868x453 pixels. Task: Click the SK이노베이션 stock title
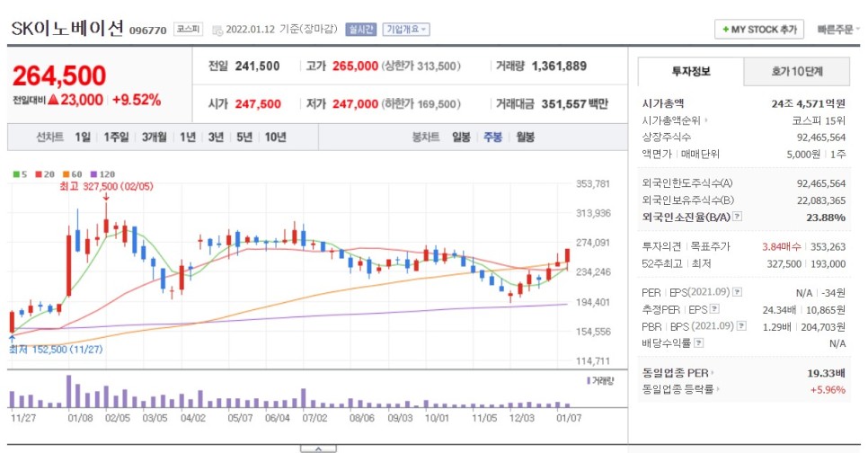tap(67, 29)
